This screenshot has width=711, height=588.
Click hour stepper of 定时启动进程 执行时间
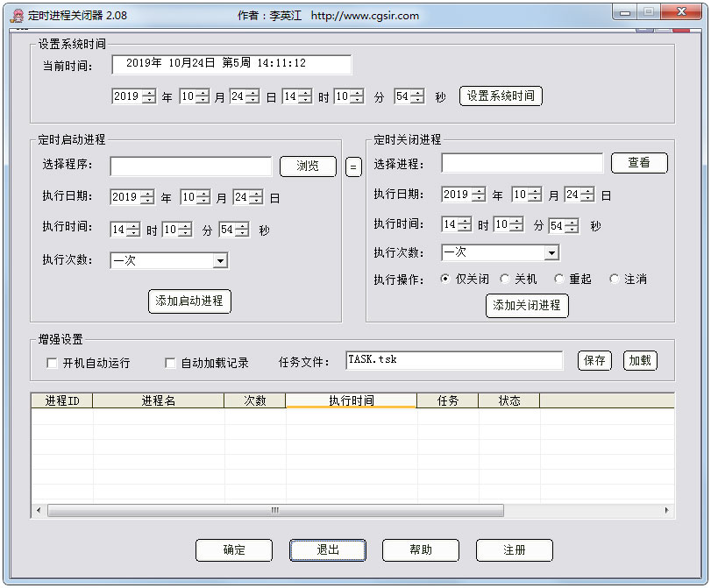click(133, 230)
